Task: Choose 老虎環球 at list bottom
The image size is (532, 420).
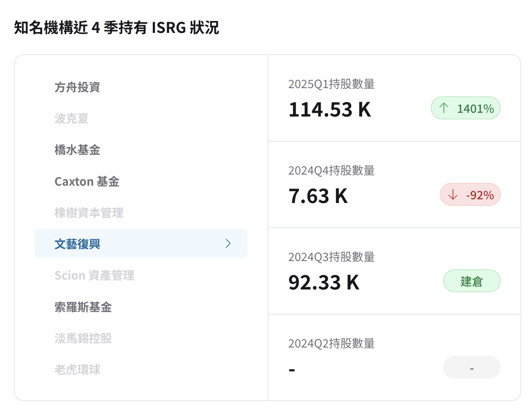Action: coord(77,370)
